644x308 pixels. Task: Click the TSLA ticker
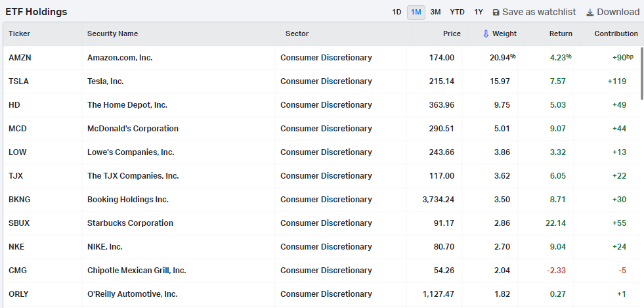pyautogui.click(x=18, y=81)
